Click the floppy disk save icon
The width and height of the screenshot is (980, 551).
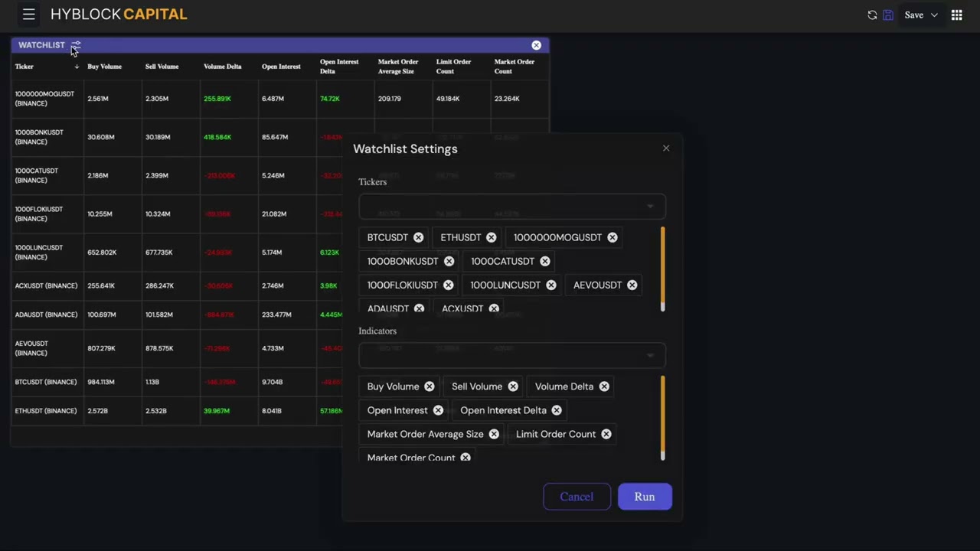point(888,15)
